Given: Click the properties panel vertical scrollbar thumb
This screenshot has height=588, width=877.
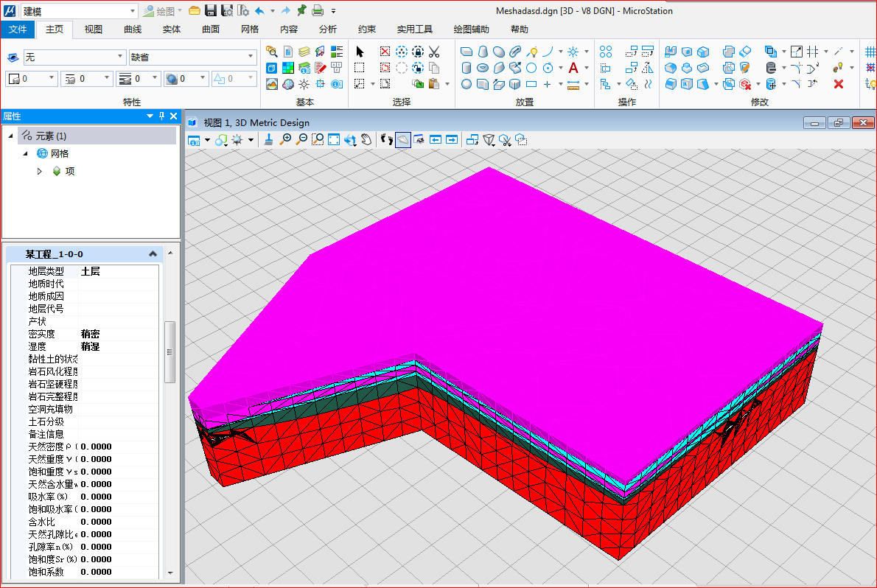Looking at the screenshot, I should tap(170, 352).
